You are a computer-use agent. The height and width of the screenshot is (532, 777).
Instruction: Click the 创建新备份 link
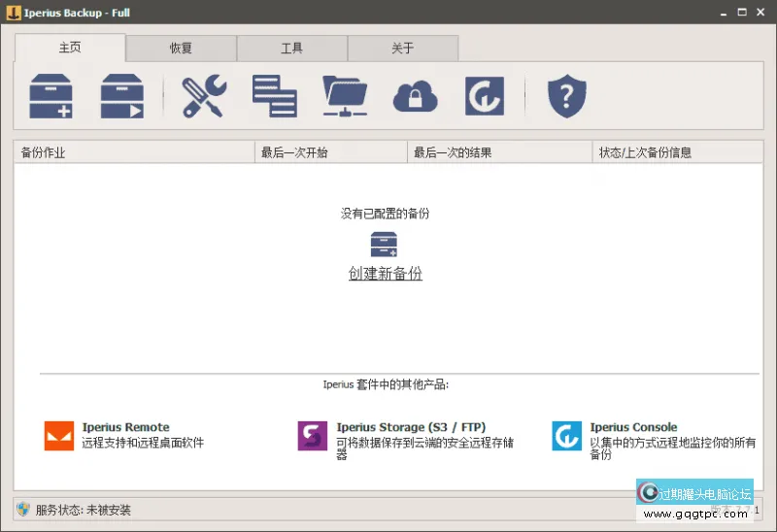[x=386, y=274]
